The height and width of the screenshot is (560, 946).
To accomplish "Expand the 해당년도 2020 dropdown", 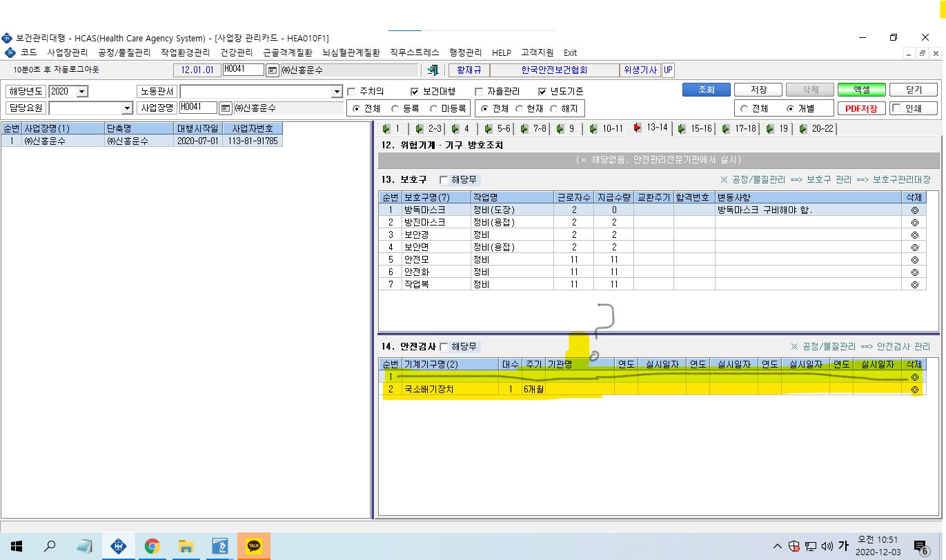I will coord(83,91).
